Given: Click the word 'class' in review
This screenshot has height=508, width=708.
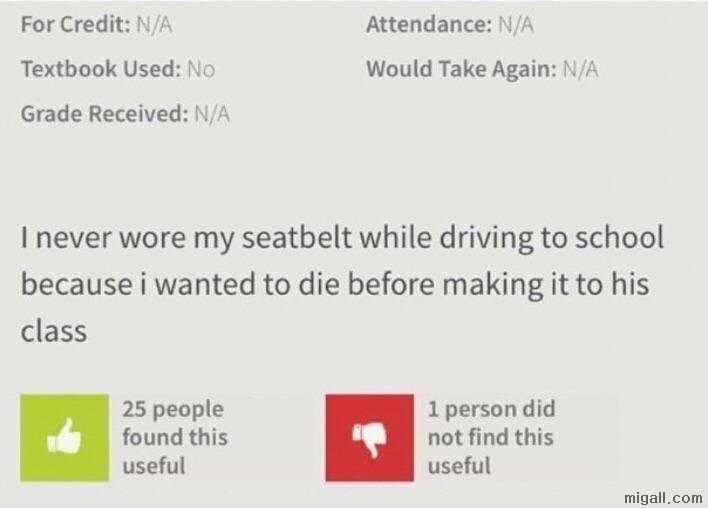Looking at the screenshot, I should [54, 331].
